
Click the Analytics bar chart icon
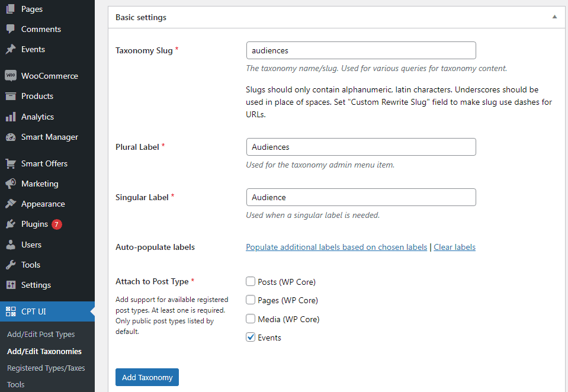pyautogui.click(x=10, y=117)
